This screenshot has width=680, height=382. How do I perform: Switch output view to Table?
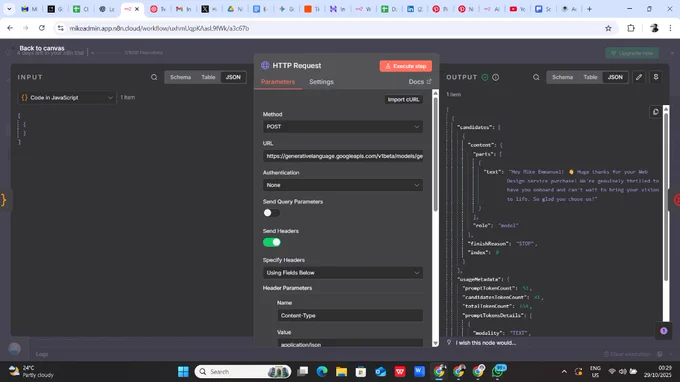click(590, 77)
